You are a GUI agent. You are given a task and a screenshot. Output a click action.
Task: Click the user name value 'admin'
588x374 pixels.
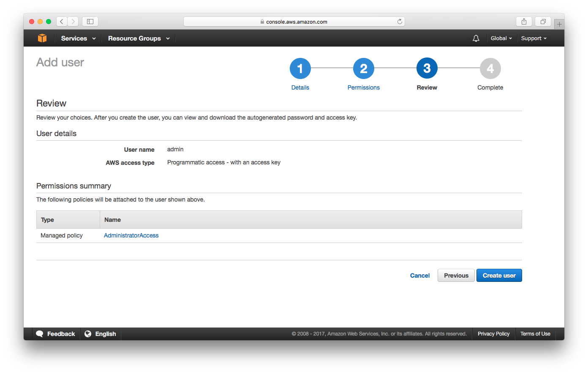pos(175,149)
